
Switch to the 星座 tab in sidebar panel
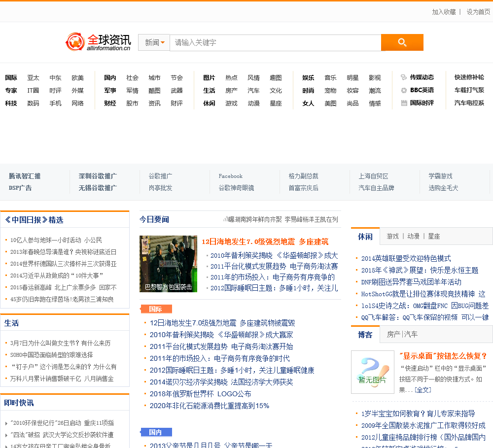point(434,236)
